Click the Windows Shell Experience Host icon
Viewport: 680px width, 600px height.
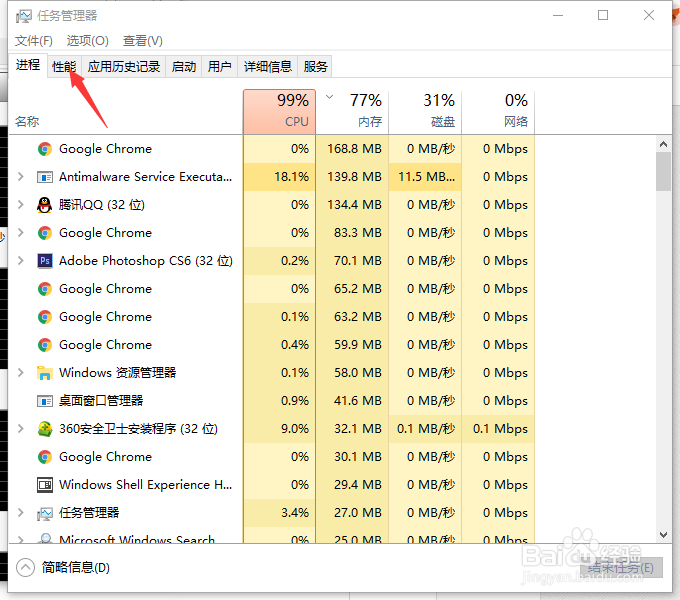coord(45,485)
